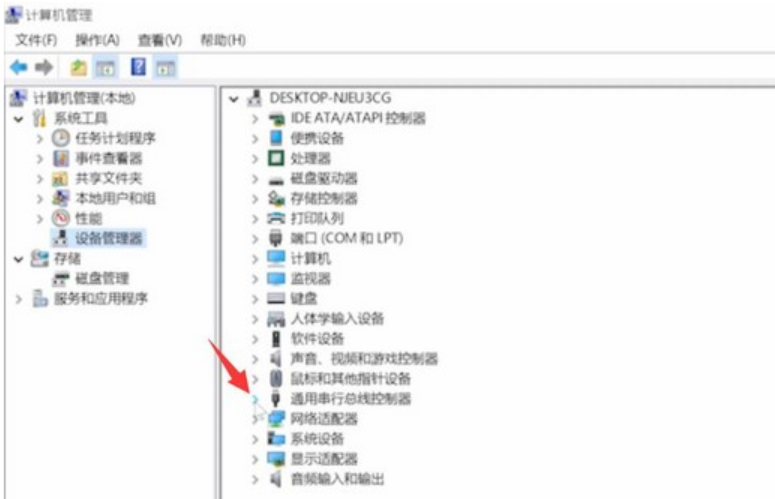Toggle the show/hide action pane icon
Screen dimensions: 775x499
click(x=166, y=66)
